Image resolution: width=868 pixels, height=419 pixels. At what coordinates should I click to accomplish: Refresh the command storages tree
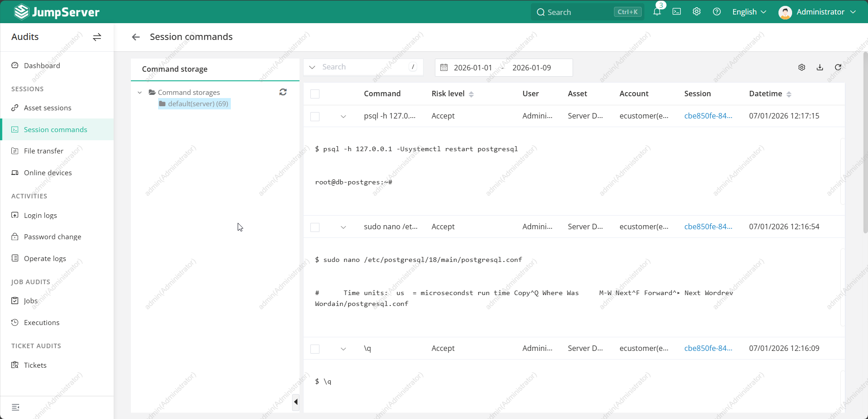point(283,92)
